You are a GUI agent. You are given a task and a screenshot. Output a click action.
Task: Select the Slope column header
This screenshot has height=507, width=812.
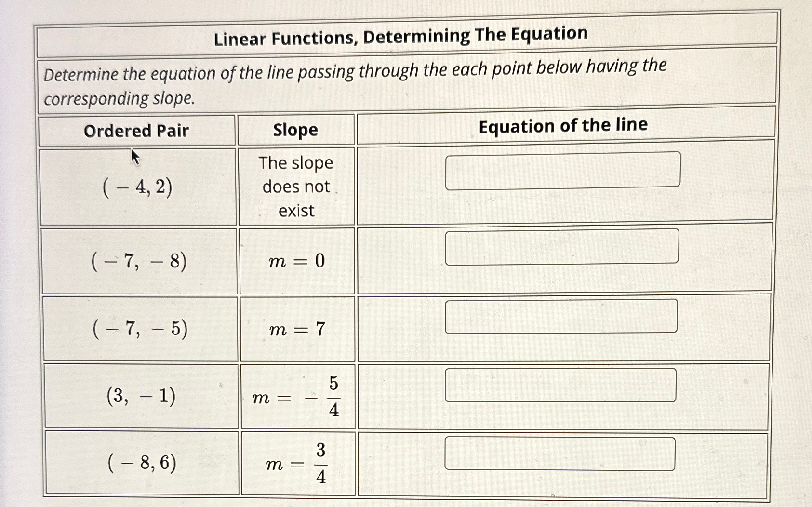point(295,131)
